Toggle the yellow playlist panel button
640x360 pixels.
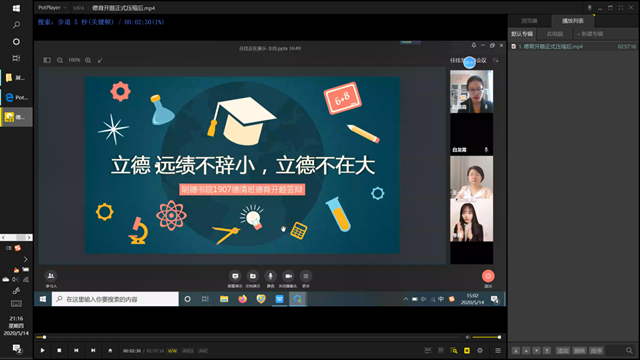(x=467, y=350)
